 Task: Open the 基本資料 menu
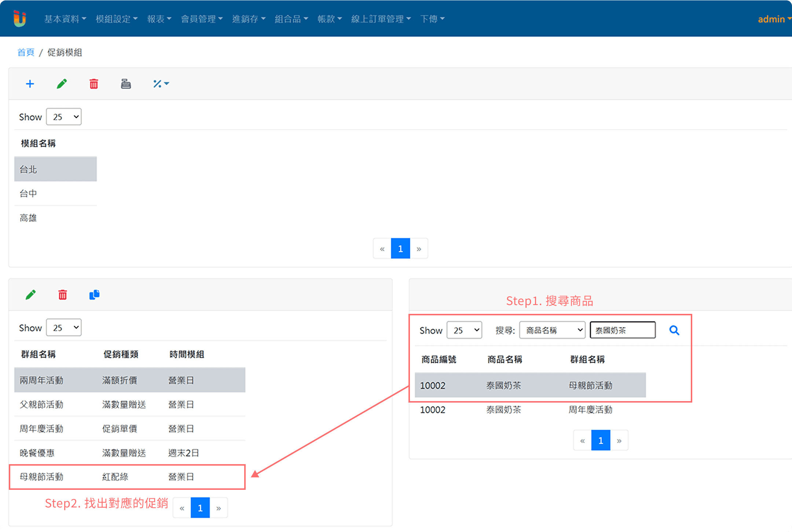(65, 19)
